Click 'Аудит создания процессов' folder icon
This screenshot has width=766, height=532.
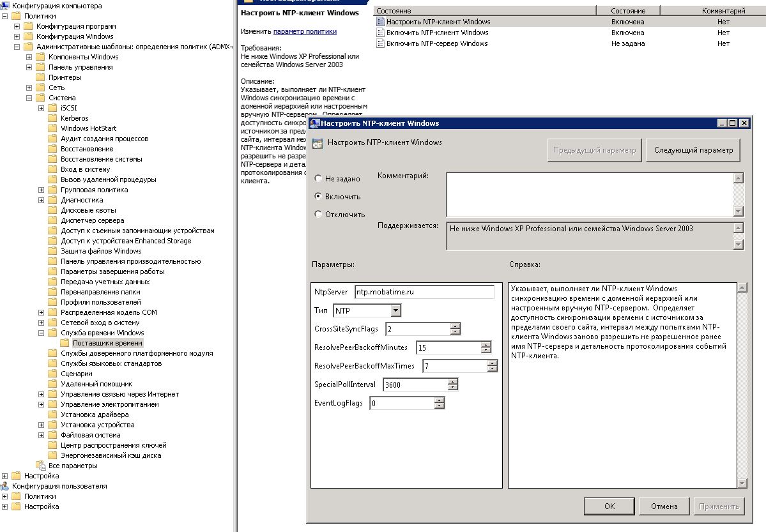point(52,139)
